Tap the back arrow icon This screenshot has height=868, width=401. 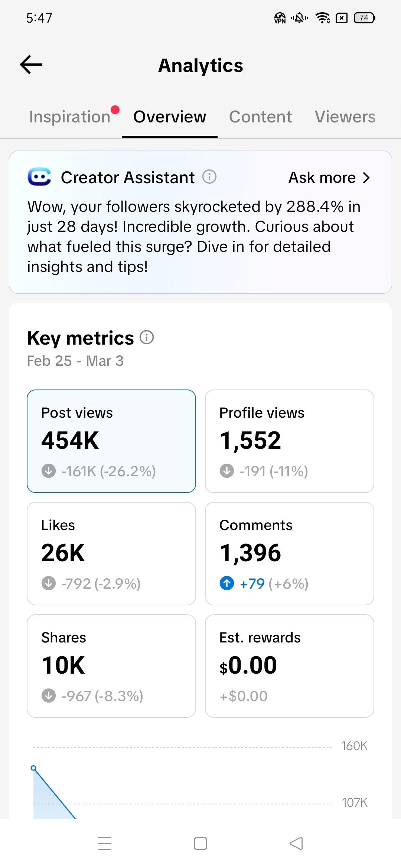(x=31, y=65)
